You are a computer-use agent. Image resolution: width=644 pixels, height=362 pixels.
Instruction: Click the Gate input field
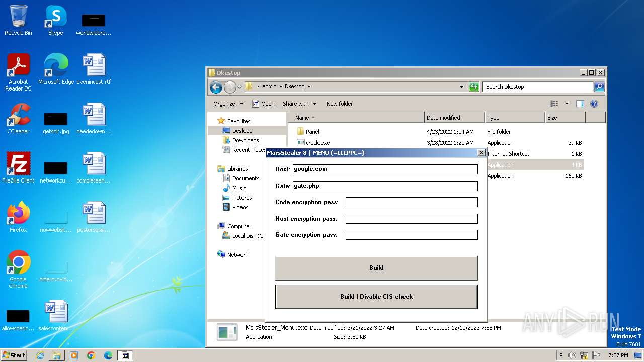pyautogui.click(x=385, y=186)
